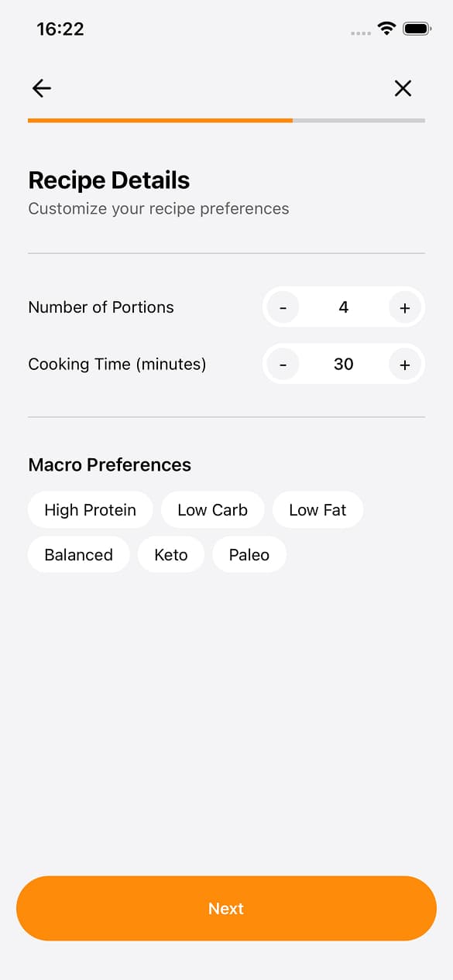Viewport: 453px width, 980px height.
Task: Tap the battery indicator in the status bar
Action: (416, 28)
